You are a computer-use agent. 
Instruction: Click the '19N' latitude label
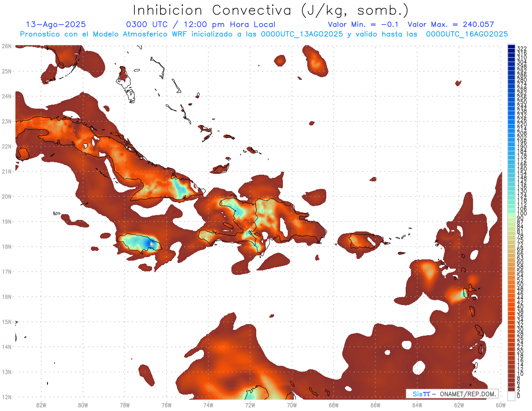6,221
